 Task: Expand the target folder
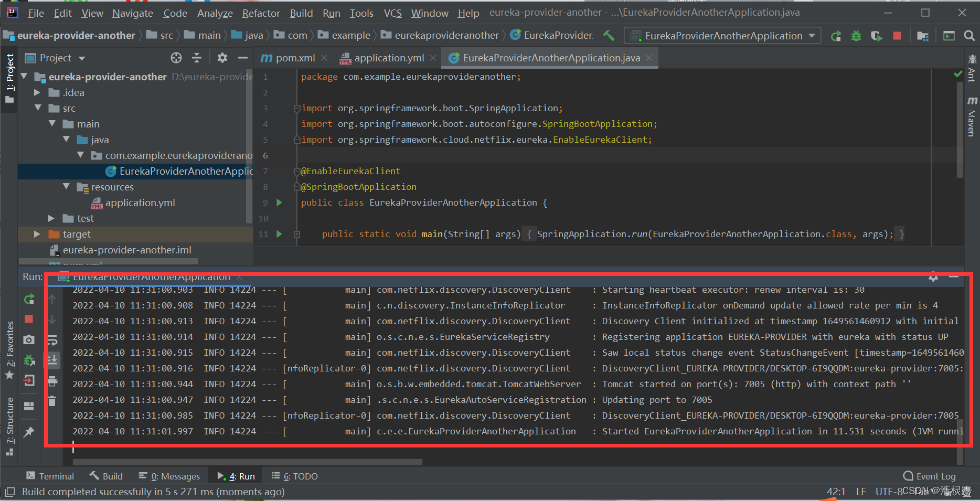pos(37,234)
